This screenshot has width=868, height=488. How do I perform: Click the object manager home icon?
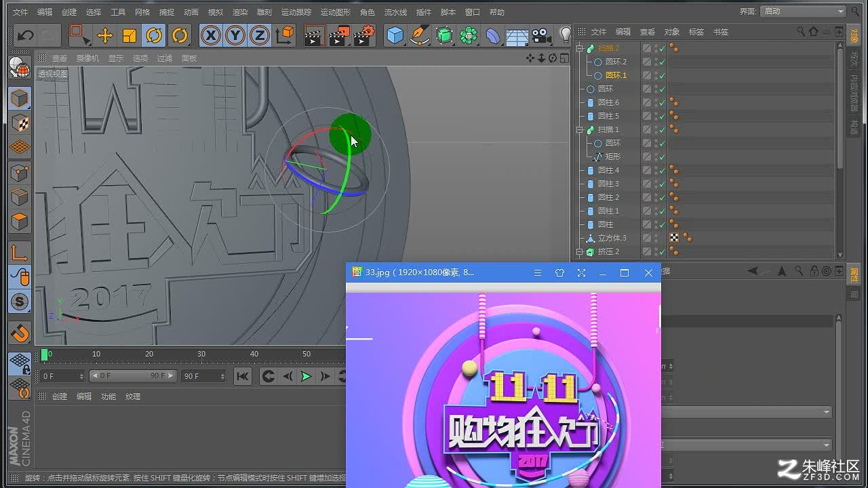pyautogui.click(x=814, y=32)
